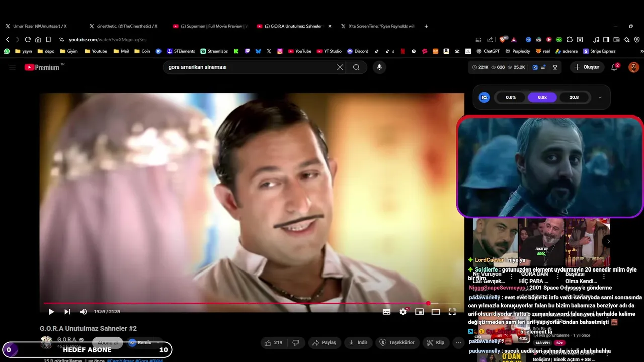Viewport: 644px width, 362px height.
Task: Open G.O.R.A channel name link
Action: [x=67, y=340]
